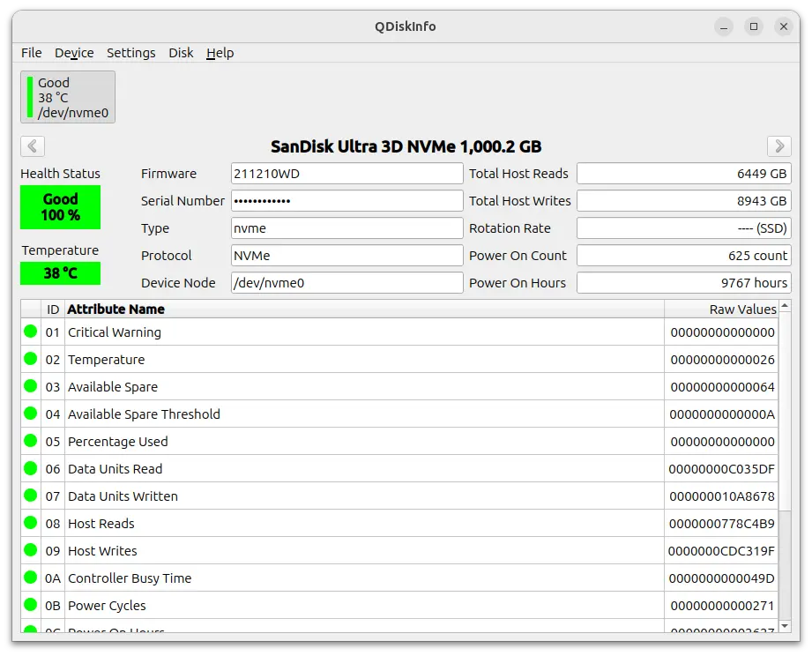Click the Total Host Writes field
The image size is (812, 656).
coord(684,201)
